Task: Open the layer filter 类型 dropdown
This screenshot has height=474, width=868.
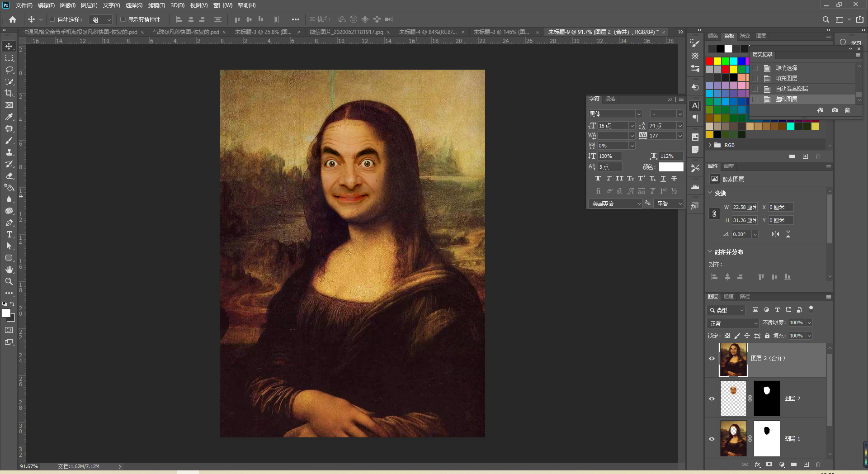Action: (x=726, y=310)
